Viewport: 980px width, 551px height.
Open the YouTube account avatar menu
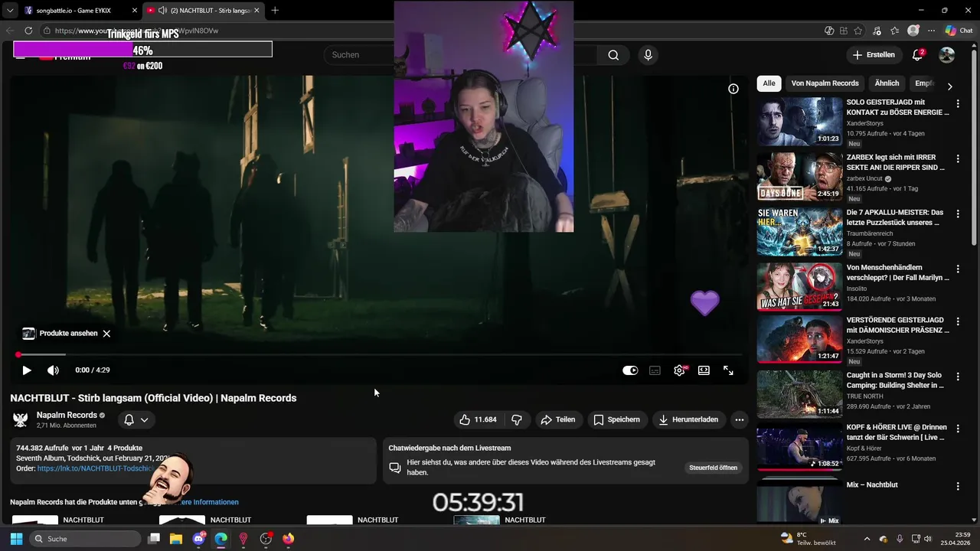(947, 55)
